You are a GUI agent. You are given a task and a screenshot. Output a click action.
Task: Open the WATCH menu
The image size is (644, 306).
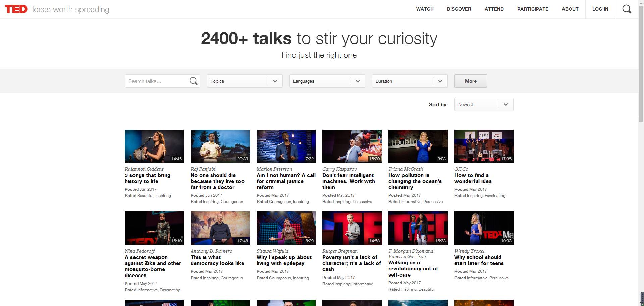click(x=425, y=9)
